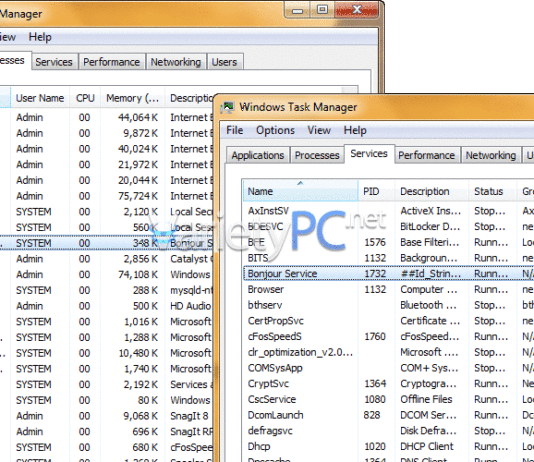Image resolution: width=534 pixels, height=462 pixels.
Task: Select the mysqld-nt process row
Action: click(107, 290)
